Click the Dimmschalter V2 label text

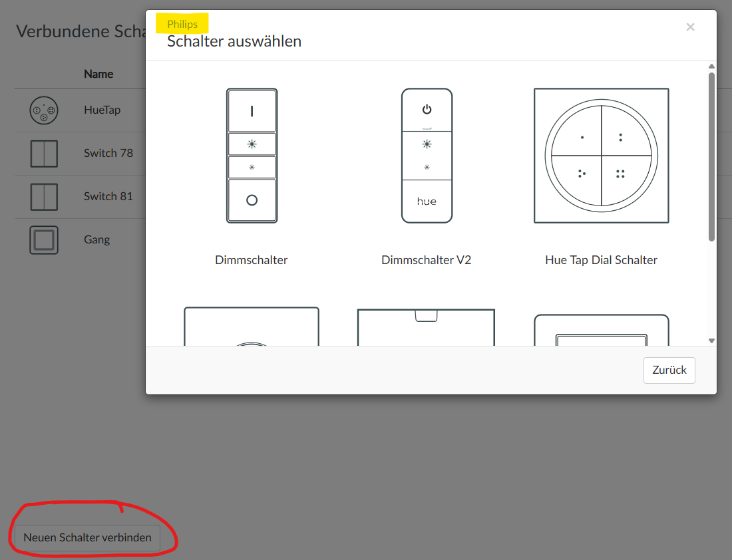coord(426,260)
